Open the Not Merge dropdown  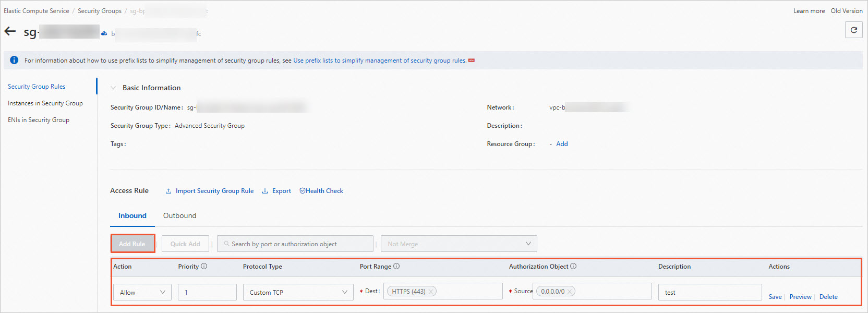pyautogui.click(x=459, y=244)
